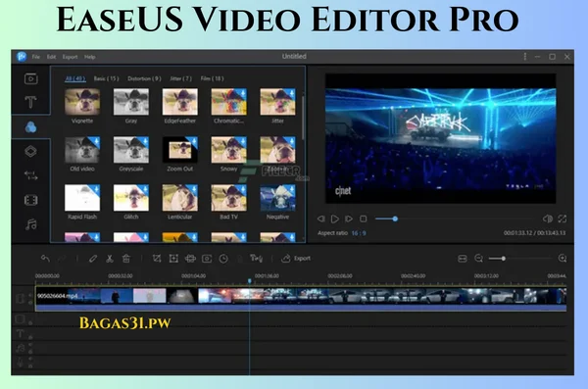Lock the text track
The image size is (588, 389).
coord(30,337)
